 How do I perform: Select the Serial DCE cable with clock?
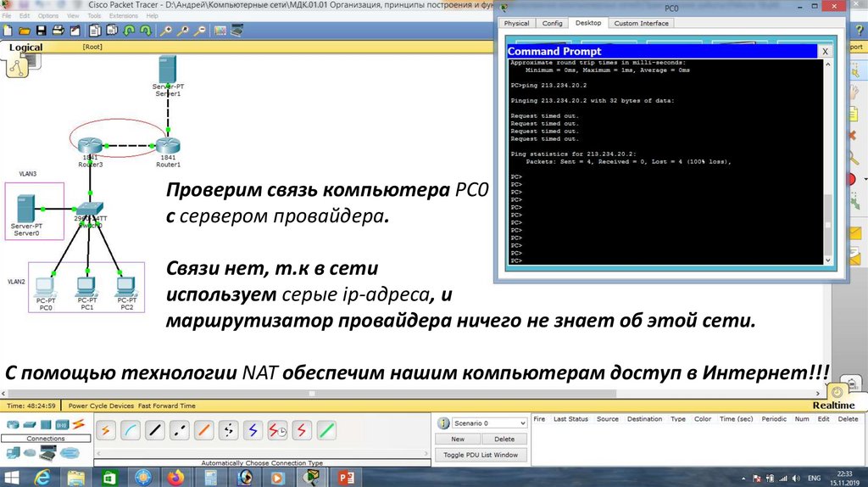pyautogui.click(x=277, y=430)
